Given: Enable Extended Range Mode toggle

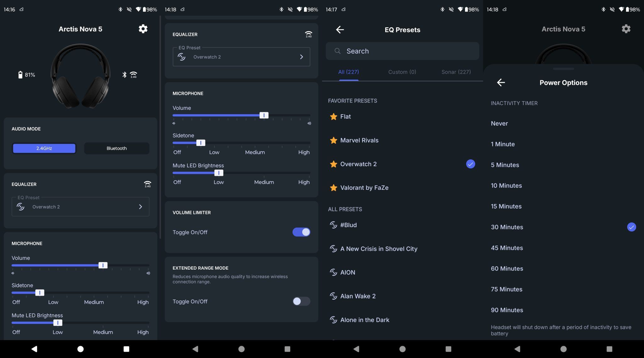Looking at the screenshot, I should [301, 301].
